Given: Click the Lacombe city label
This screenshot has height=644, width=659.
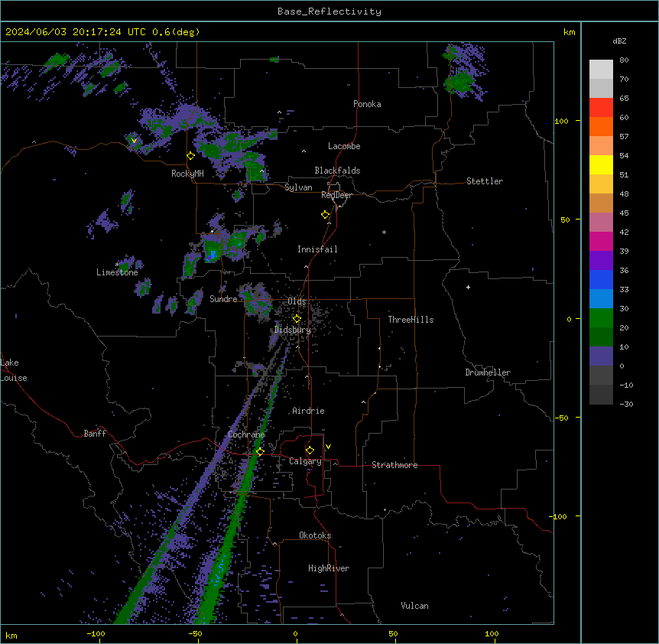Looking at the screenshot, I should pyautogui.click(x=344, y=146).
